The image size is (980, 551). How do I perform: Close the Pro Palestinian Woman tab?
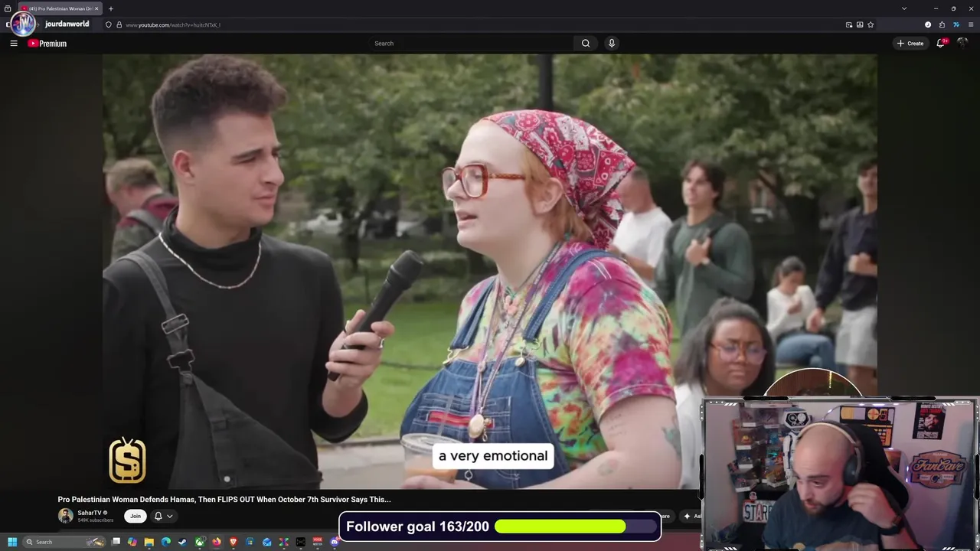point(96,8)
